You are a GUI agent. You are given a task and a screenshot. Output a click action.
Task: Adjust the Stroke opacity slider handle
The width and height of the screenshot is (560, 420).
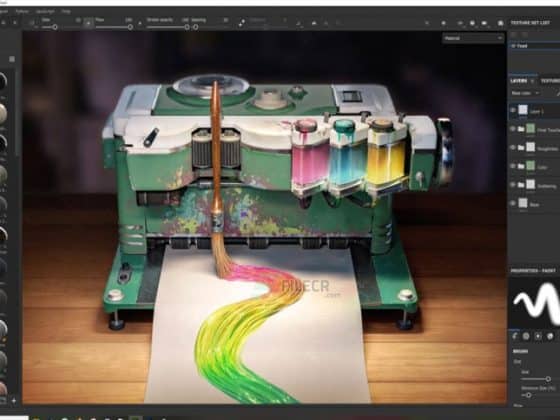(187, 27)
